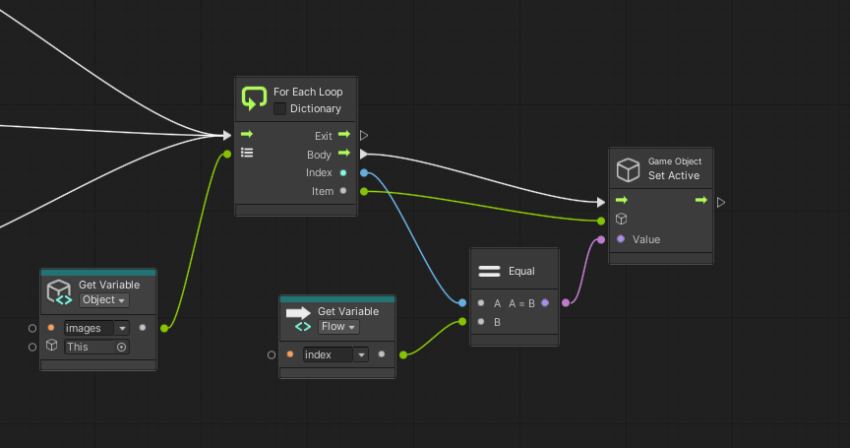Open the Flow kind dropdown on Get Variable
Image resolution: width=850 pixels, height=448 pixels.
click(x=338, y=327)
